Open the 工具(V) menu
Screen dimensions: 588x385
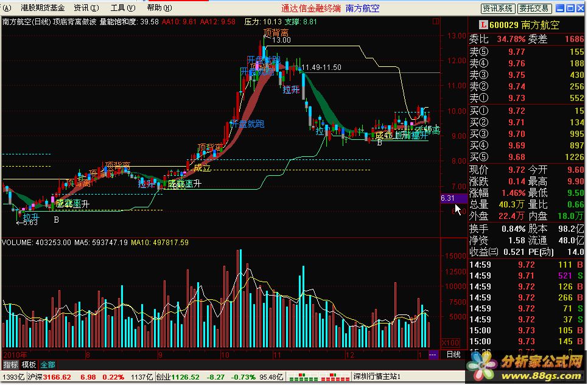click(123, 8)
